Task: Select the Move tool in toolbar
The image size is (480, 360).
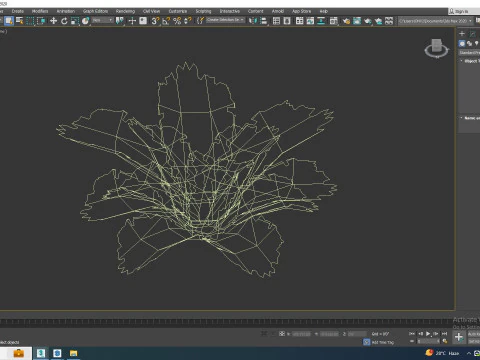Action: [53, 21]
